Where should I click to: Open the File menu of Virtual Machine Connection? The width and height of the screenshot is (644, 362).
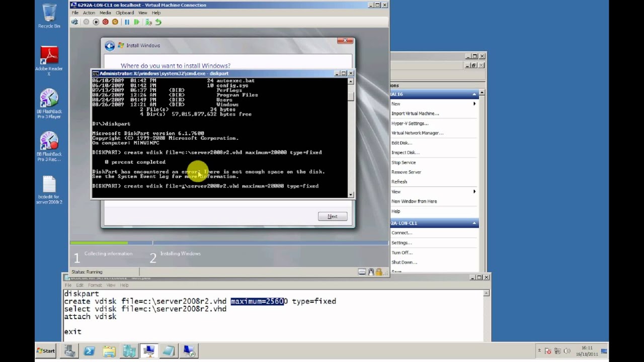(x=75, y=13)
